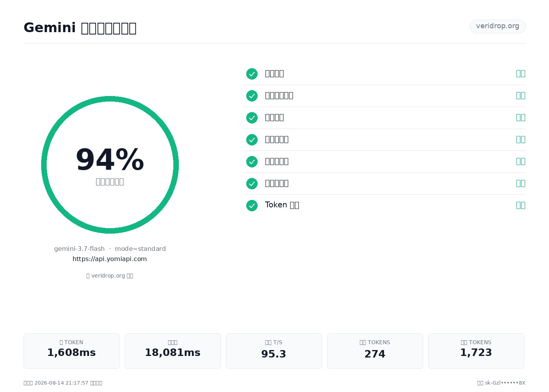
Task: Select the 2026-08-14 21:17:57 timestamp text
Action: [62, 383]
